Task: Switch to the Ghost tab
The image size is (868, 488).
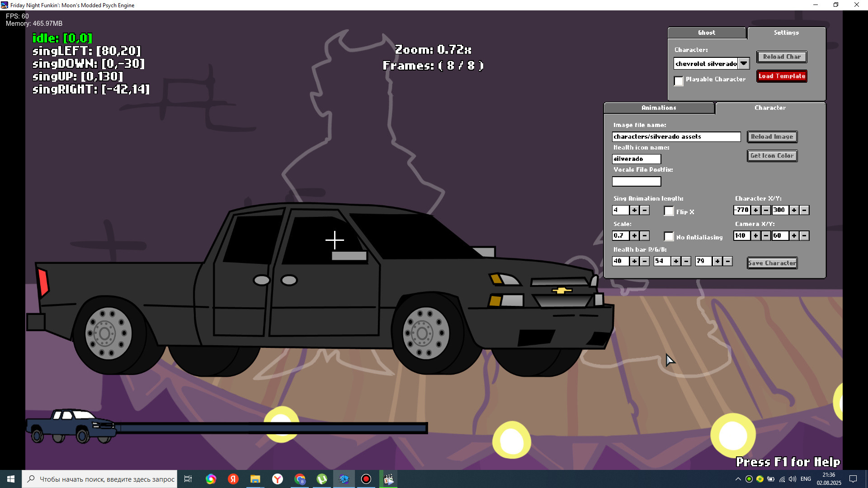Action: coord(707,33)
